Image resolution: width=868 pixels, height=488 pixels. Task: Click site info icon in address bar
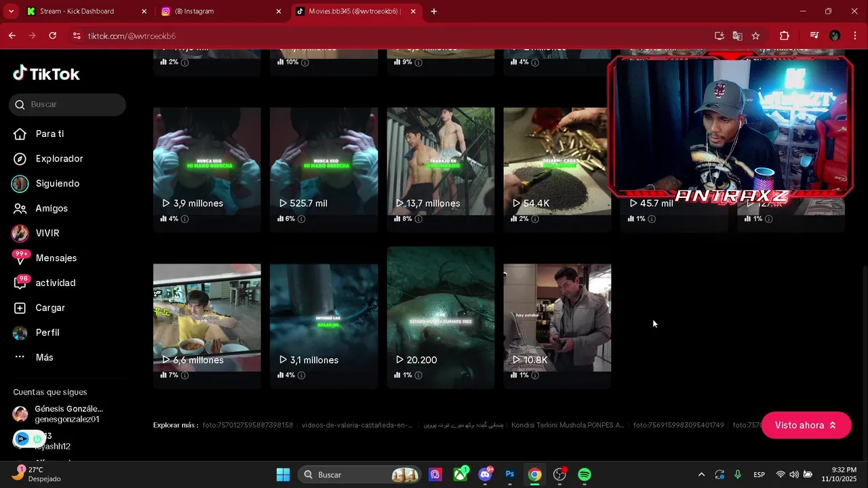(x=76, y=36)
